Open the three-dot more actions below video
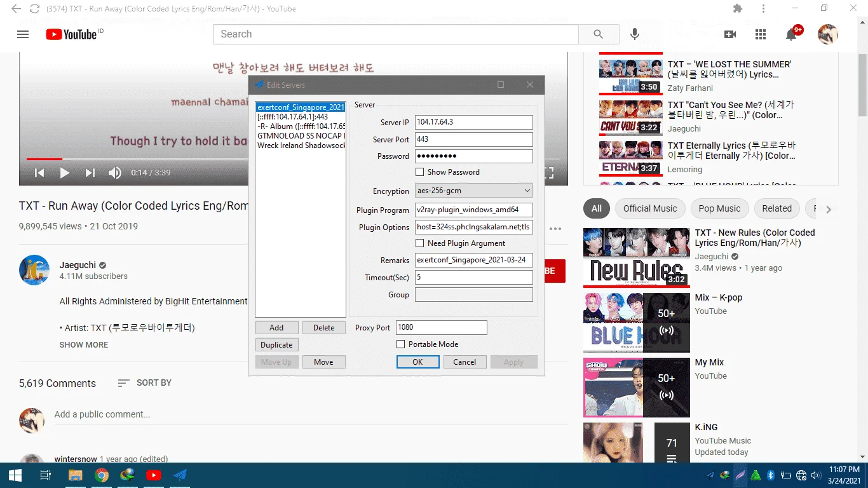 coord(555,229)
